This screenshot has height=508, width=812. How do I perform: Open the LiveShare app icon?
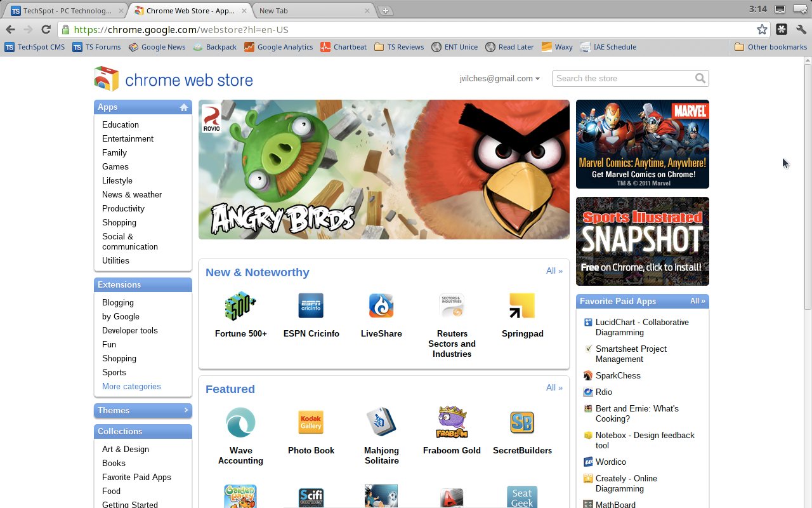[x=381, y=305]
